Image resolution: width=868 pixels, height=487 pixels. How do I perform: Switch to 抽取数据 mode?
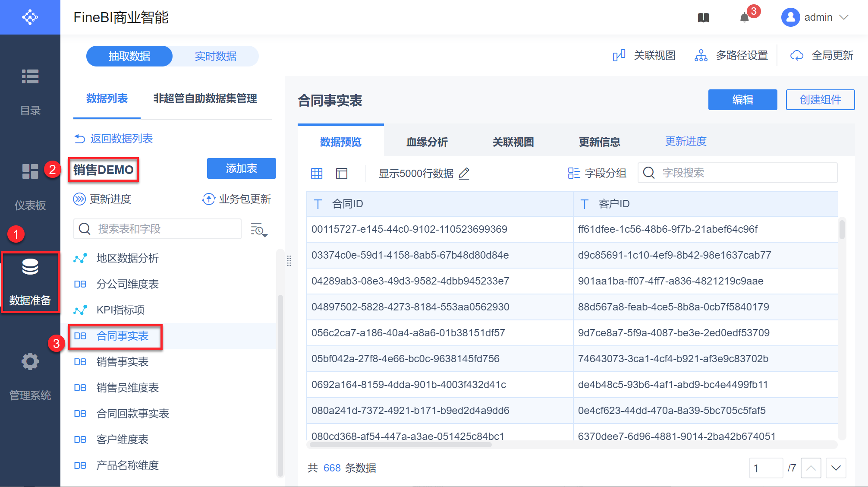pos(129,56)
